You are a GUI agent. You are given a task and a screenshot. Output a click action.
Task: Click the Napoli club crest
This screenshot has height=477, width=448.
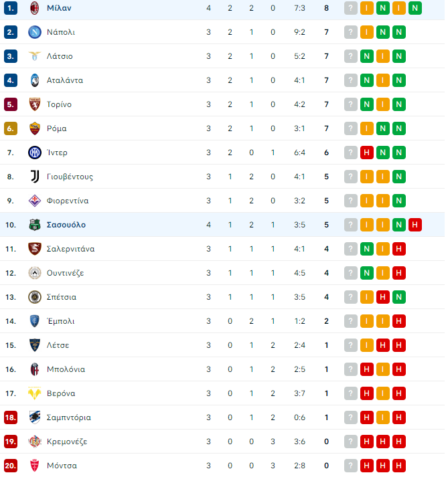(x=35, y=32)
